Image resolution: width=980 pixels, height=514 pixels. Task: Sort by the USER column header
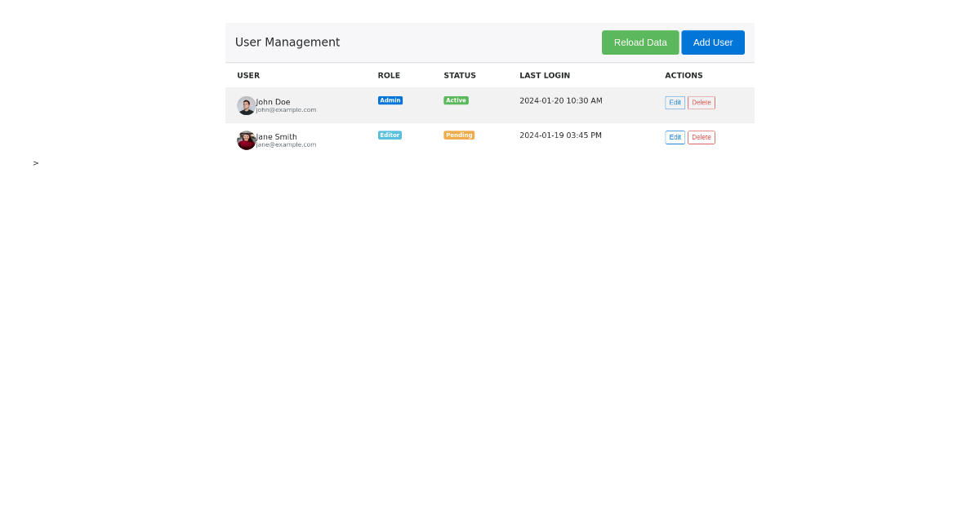[x=248, y=75]
